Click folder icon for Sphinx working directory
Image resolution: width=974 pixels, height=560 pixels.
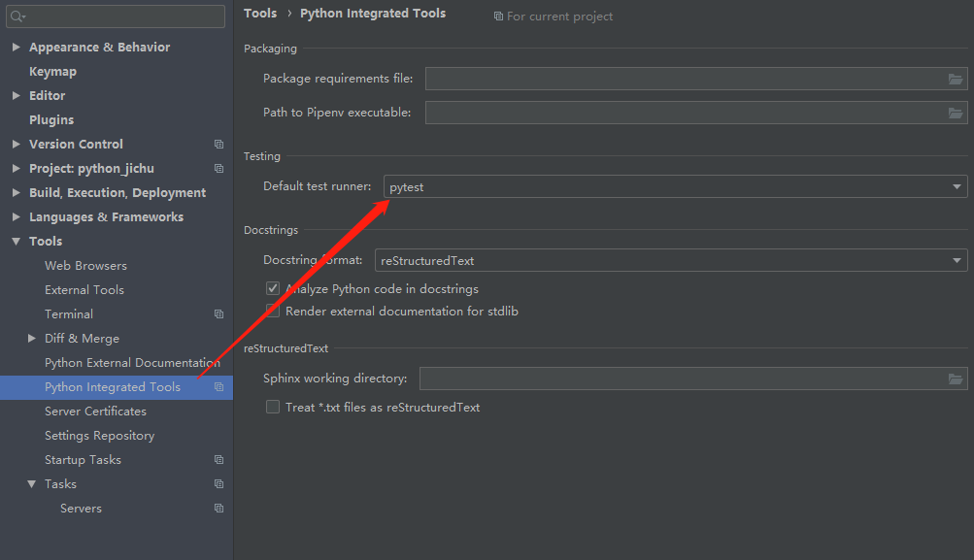click(956, 379)
